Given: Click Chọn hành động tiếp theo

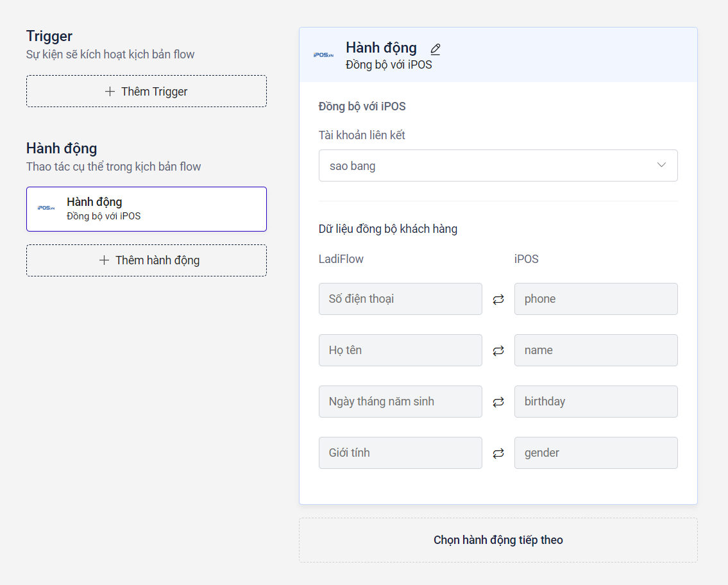Looking at the screenshot, I should pyautogui.click(x=498, y=540).
